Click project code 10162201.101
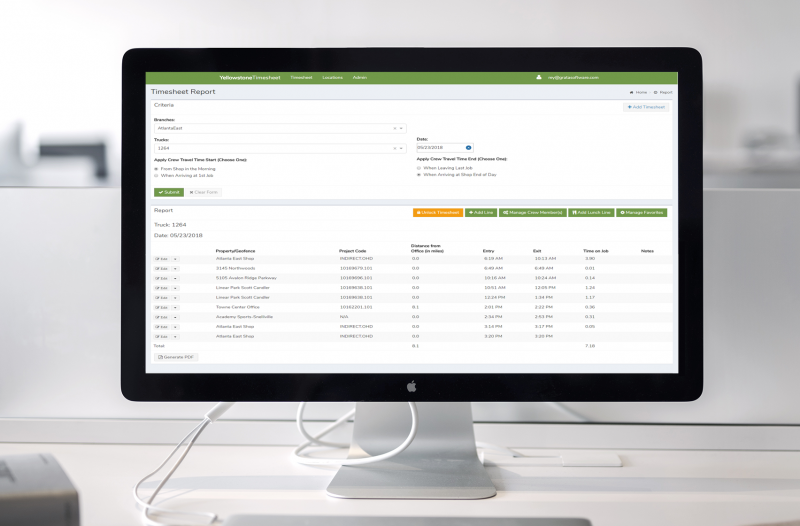 tap(356, 307)
